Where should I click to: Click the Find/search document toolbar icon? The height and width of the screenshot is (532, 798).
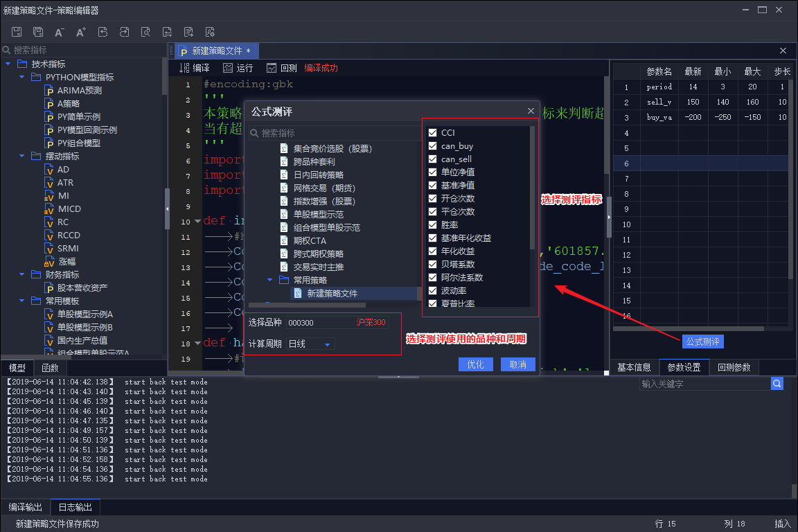pyautogui.click(x=145, y=32)
